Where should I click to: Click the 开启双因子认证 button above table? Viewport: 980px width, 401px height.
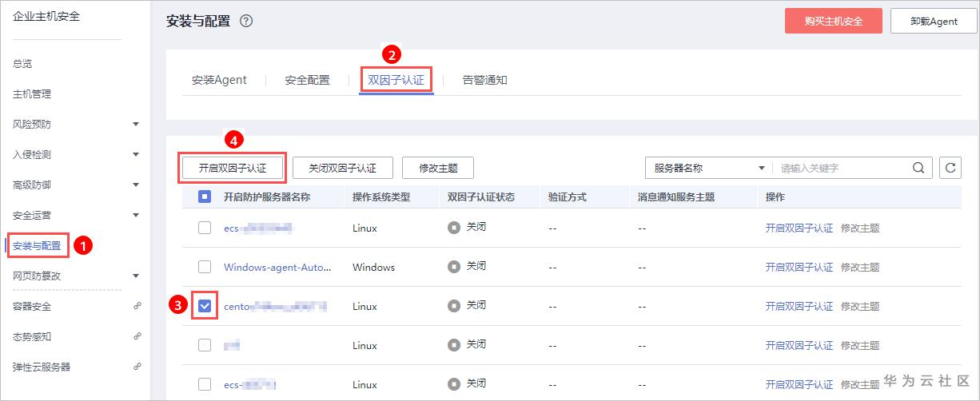point(232,168)
